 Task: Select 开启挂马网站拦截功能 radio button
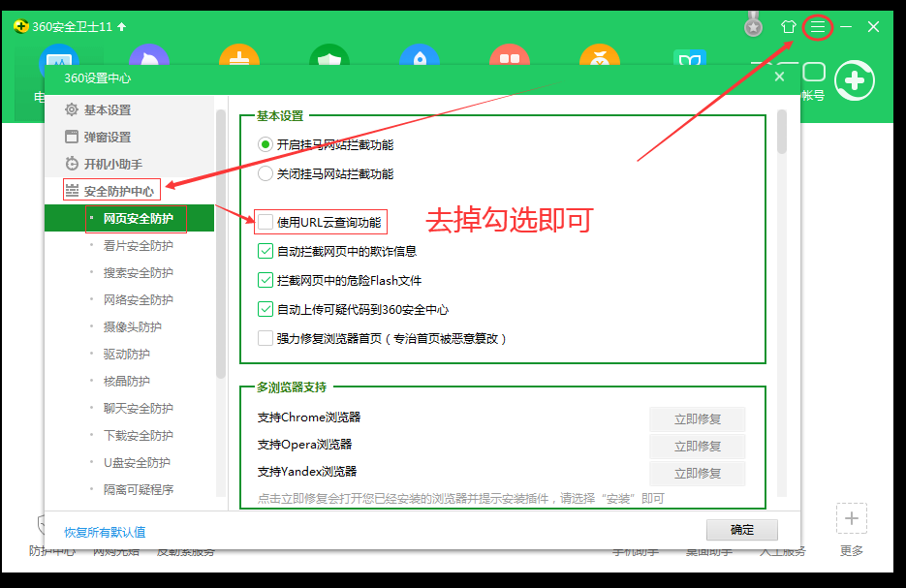(266, 144)
